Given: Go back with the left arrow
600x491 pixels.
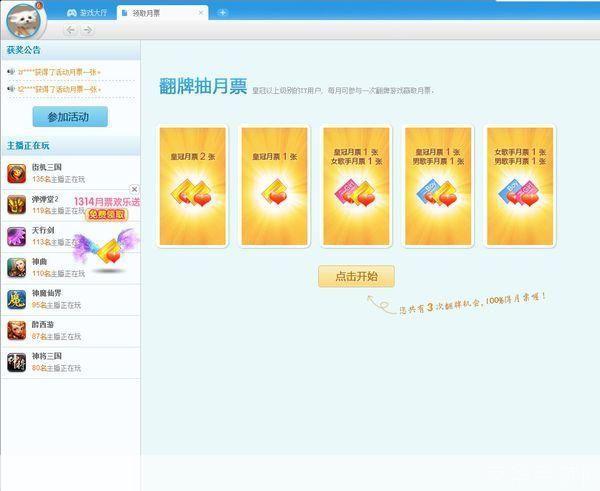Looking at the screenshot, I should (70, 30).
